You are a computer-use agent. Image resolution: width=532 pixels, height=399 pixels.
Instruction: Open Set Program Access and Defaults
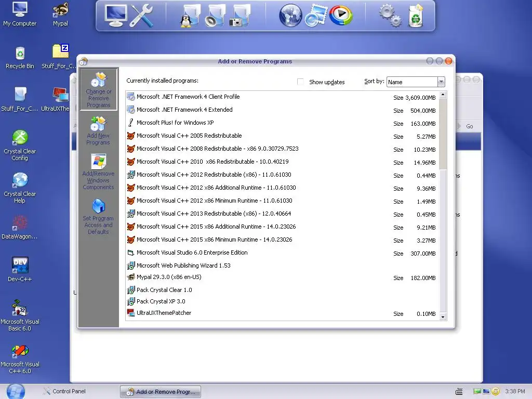(98, 217)
